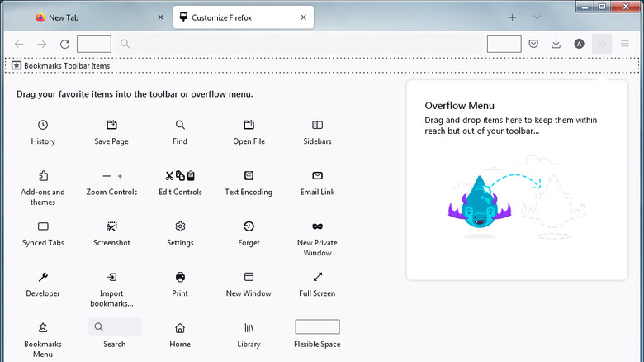644x362 pixels.
Task: Close the Customize Firefox tab
Action: 303,17
